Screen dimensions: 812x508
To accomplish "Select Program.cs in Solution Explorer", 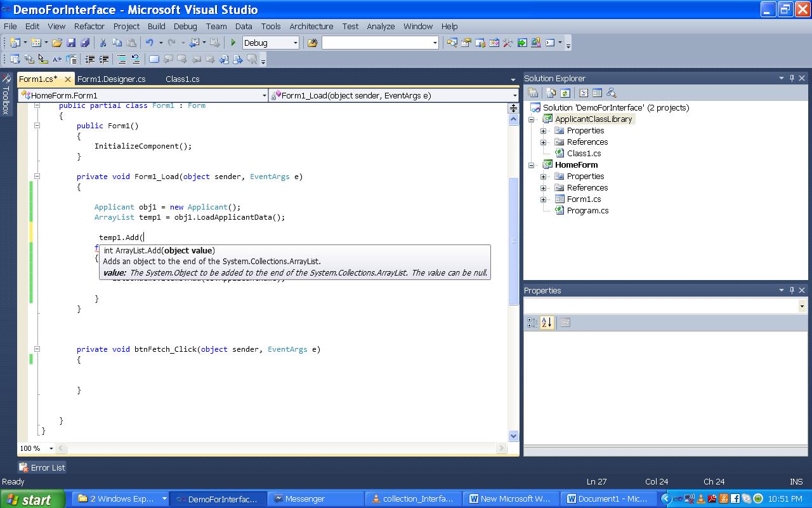I will click(x=587, y=210).
